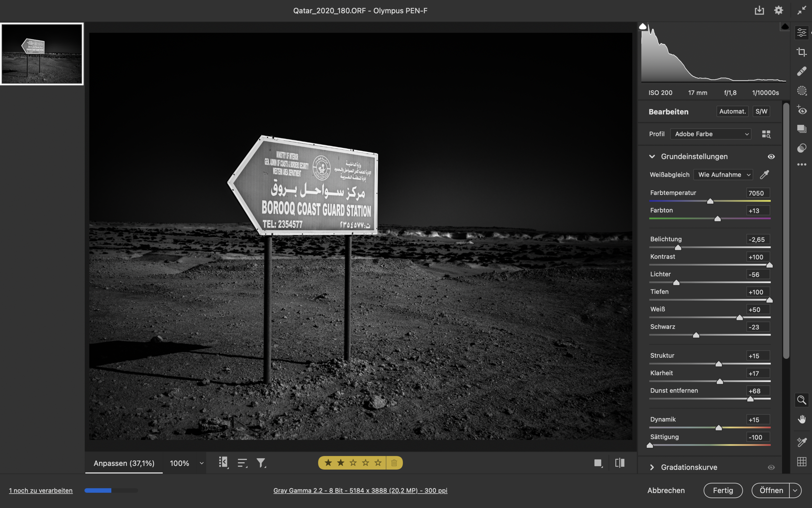Toggle the Gradationskurve visibility eye
The width and height of the screenshot is (812, 508).
tap(771, 467)
